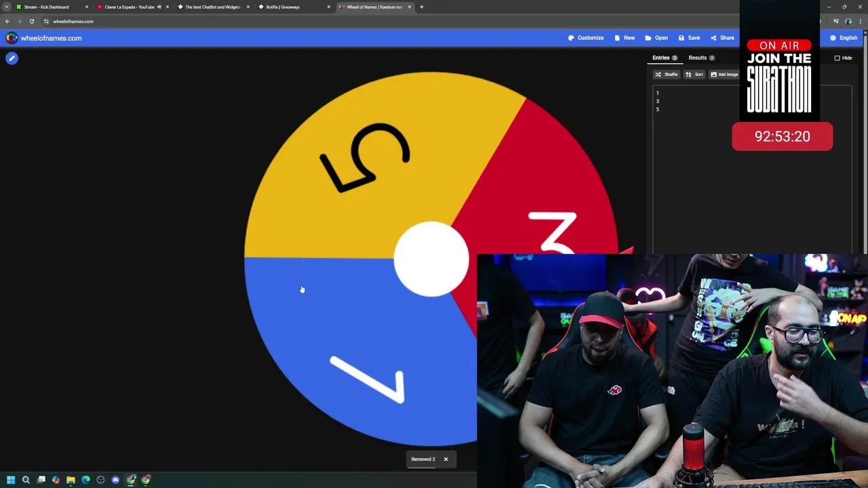
Task: Click the blue pencil edit icon
Action: coord(12,58)
